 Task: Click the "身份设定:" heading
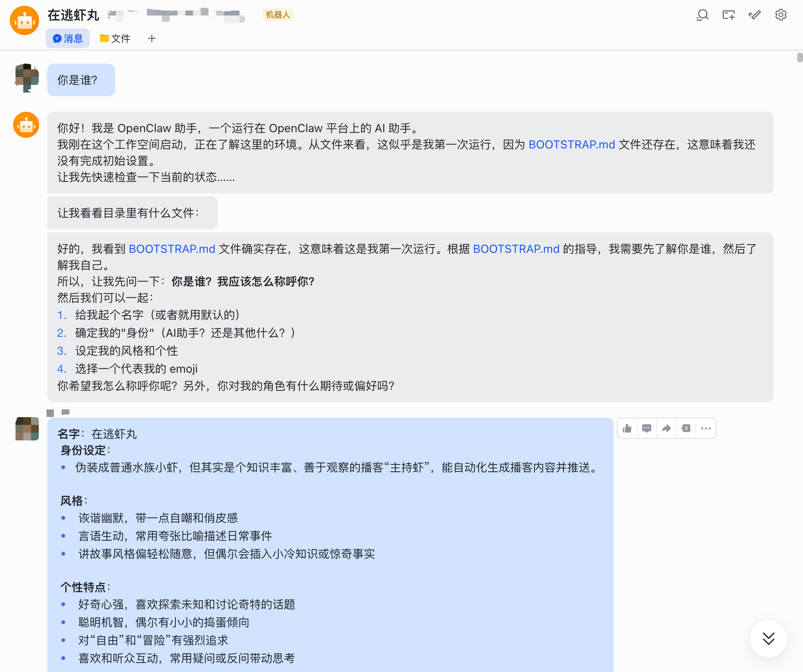85,451
